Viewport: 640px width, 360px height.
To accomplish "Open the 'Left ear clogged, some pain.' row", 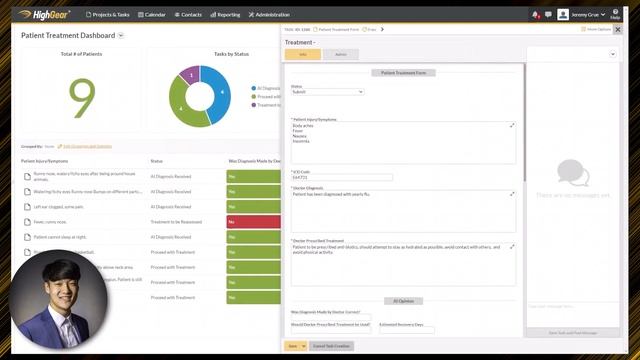I will (x=58, y=207).
